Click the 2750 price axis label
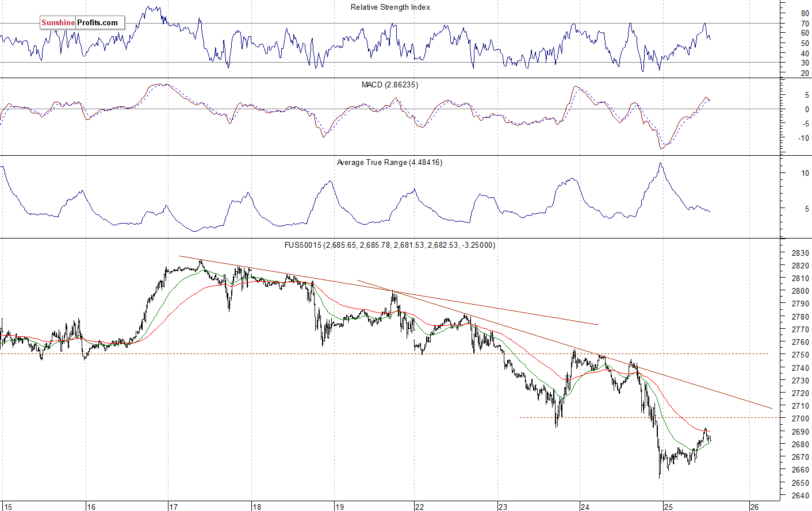Viewport: 812px width, 511px height. coord(800,355)
